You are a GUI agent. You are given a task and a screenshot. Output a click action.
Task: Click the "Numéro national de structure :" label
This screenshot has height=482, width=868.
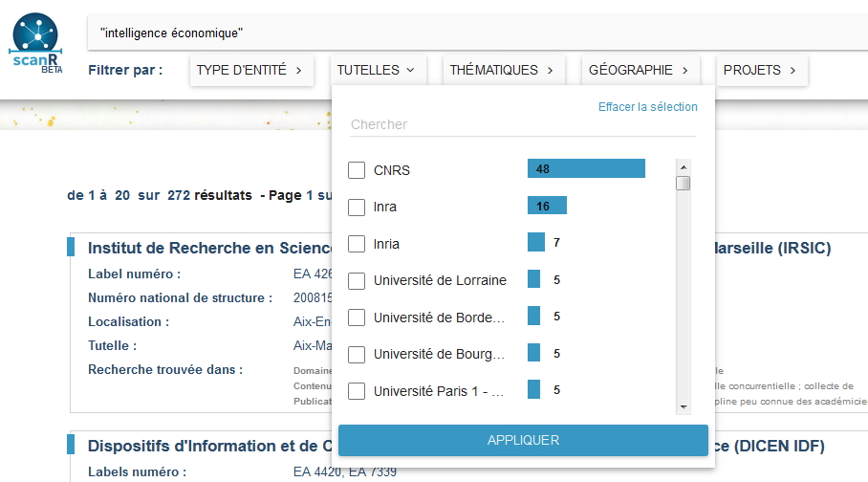tap(180, 298)
